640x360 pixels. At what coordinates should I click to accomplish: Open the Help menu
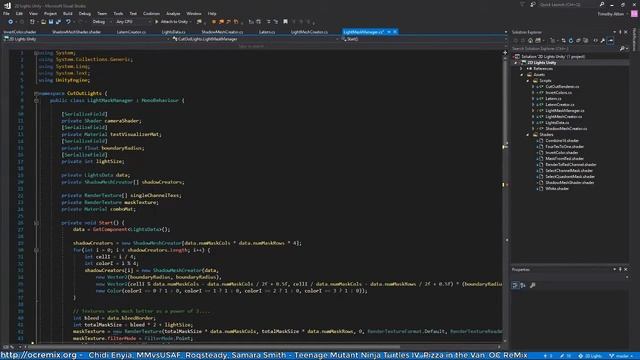[x=212, y=13]
